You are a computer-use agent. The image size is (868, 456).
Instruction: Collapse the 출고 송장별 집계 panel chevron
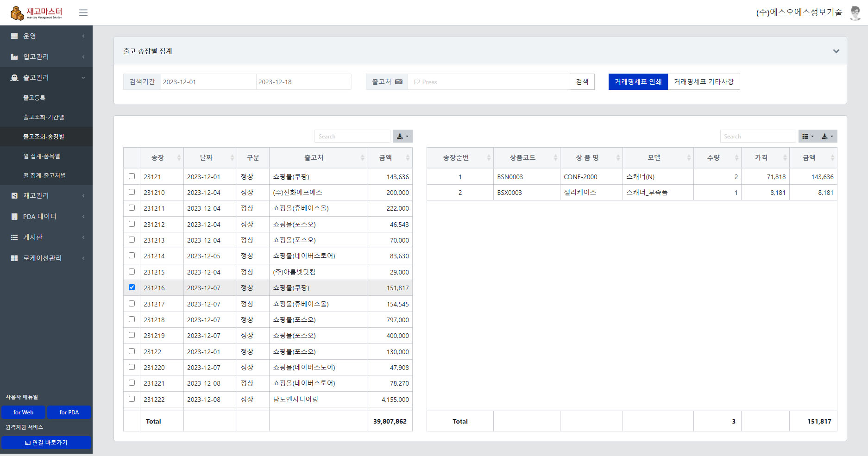[x=836, y=51]
